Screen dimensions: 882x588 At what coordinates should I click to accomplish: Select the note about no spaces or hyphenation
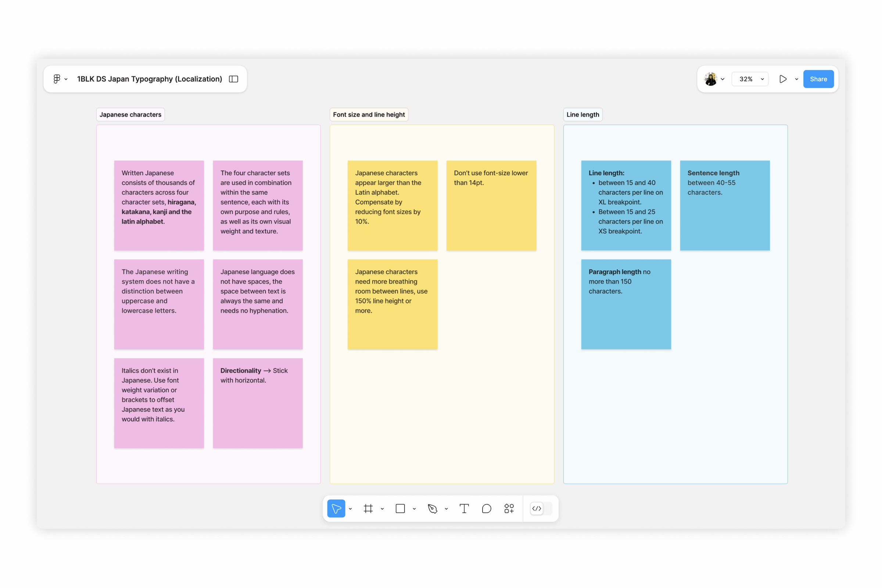click(258, 304)
